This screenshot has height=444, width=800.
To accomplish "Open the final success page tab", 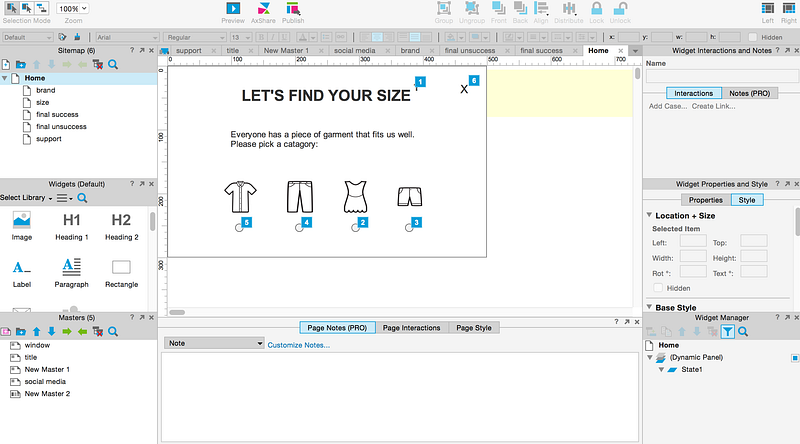I will pos(542,50).
